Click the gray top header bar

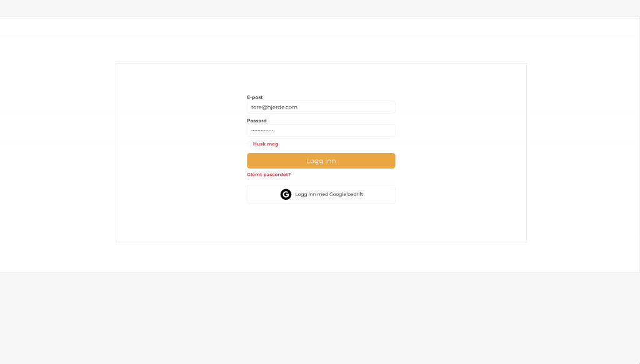320,8
